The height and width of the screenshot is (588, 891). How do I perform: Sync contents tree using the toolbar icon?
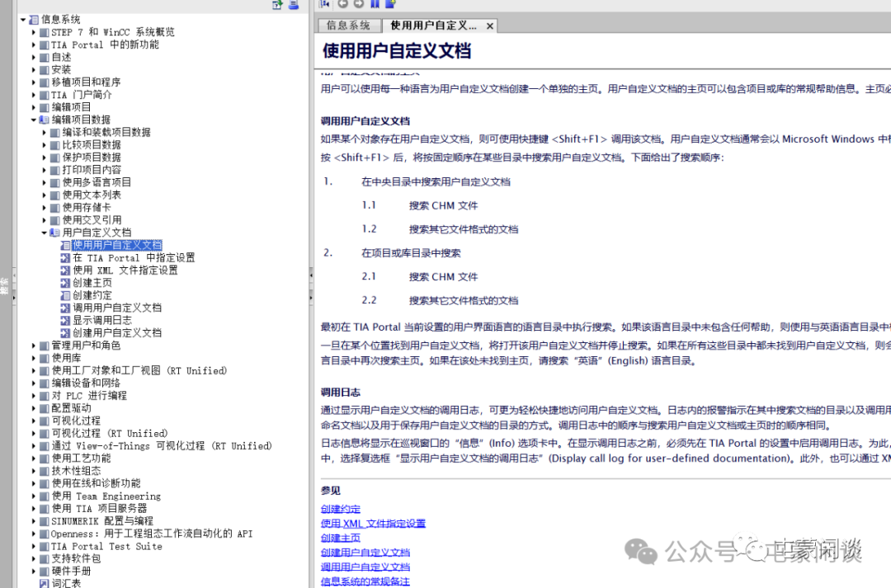point(324,3)
